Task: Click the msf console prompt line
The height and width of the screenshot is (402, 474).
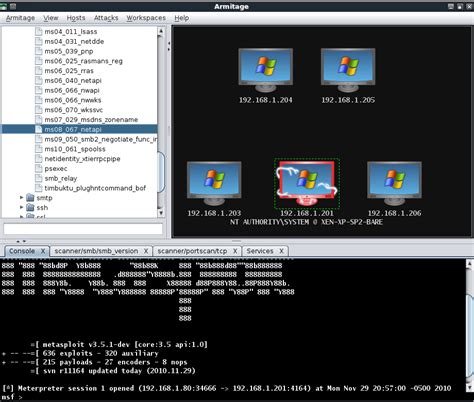Action: tap(12, 397)
